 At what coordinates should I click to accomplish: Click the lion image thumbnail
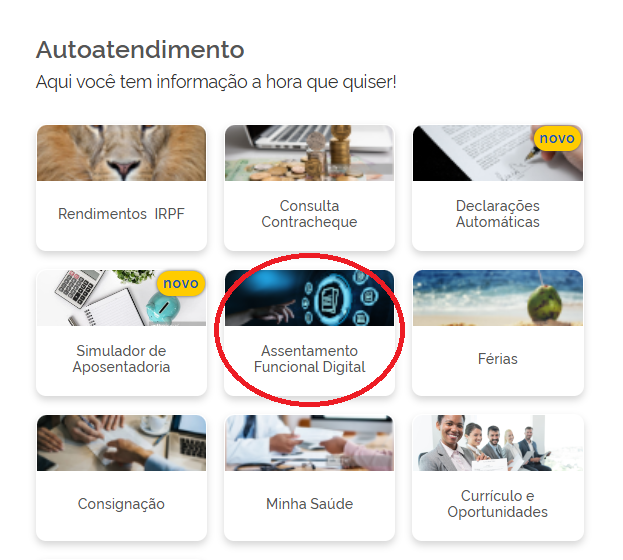121,153
